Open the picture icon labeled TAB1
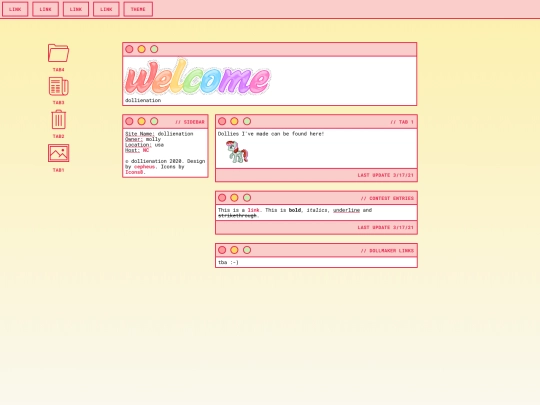The image size is (540, 405). tap(59, 153)
